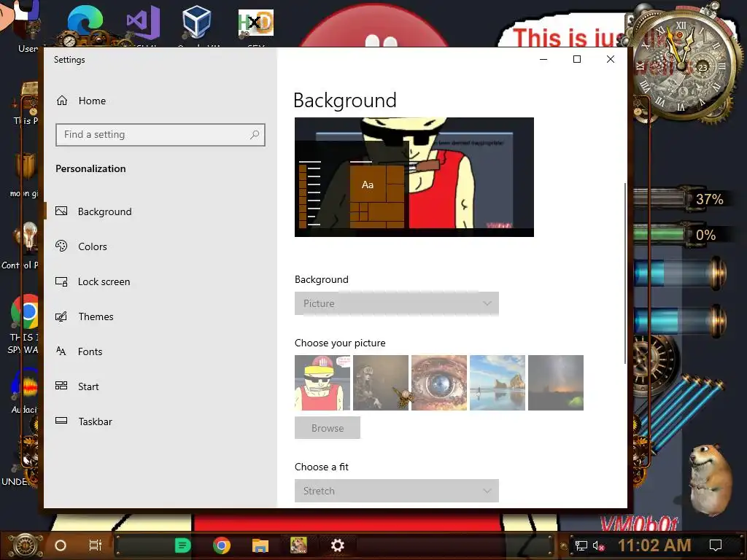Screen dimensions: 747x560
Task: Open the notification center icon
Action: click(x=716, y=545)
